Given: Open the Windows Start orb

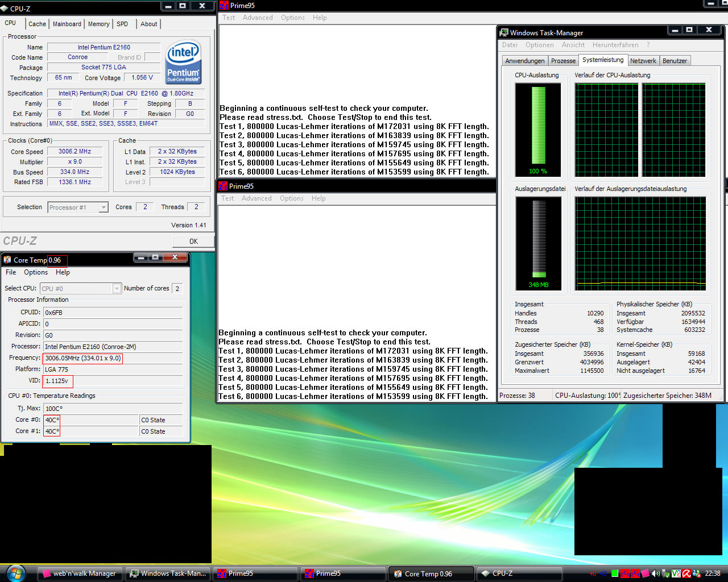Looking at the screenshot, I should pos(15,573).
